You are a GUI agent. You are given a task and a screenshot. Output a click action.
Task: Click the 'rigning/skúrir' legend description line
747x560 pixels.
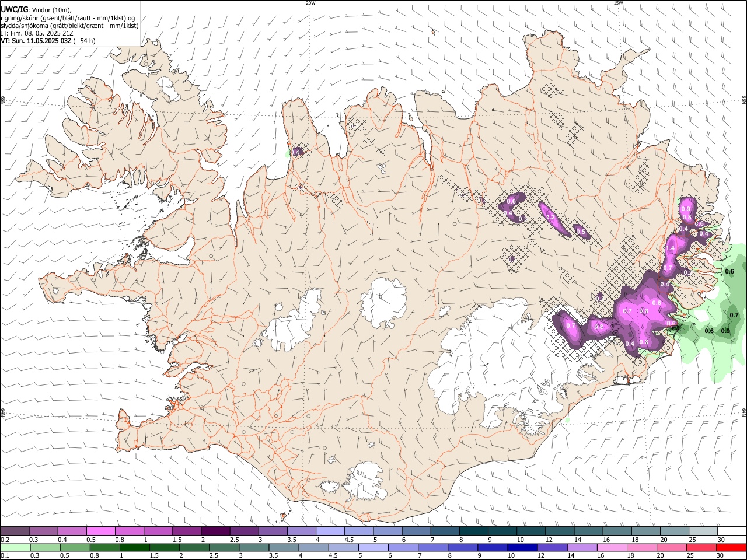tap(68, 17)
